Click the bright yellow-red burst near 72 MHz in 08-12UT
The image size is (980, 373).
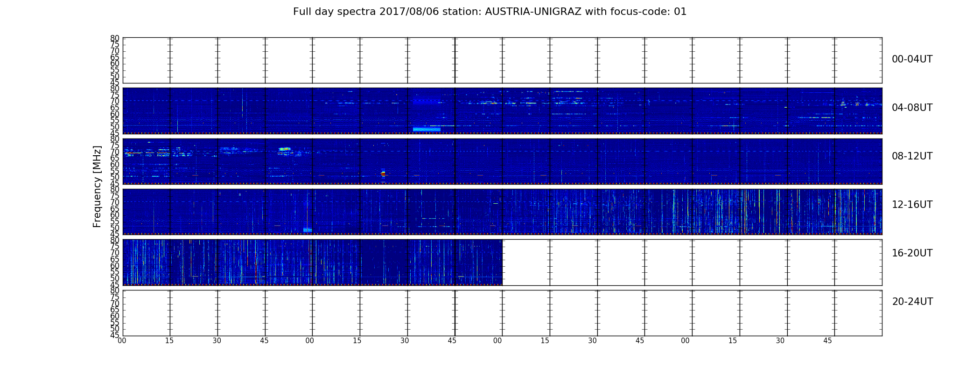point(284,149)
